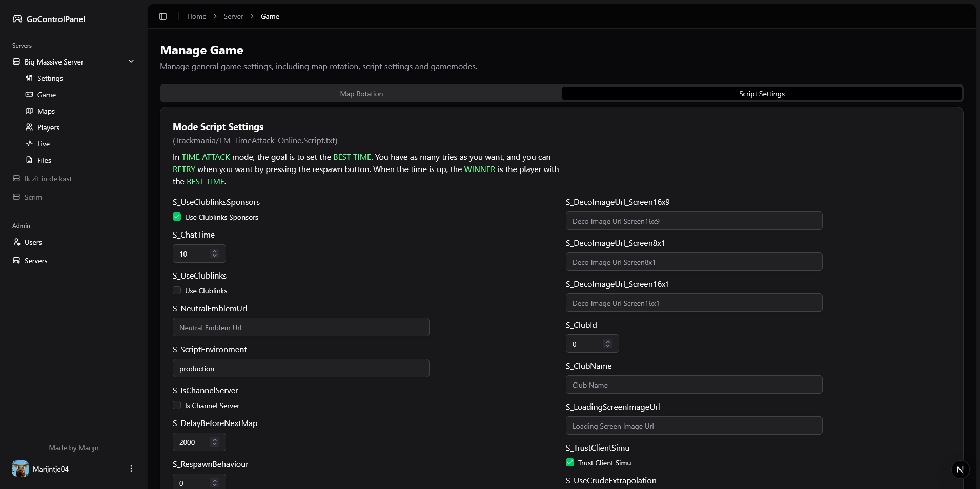Click the Marijntje04 username
Screen dimensions: 980x489
[x=51, y=469]
